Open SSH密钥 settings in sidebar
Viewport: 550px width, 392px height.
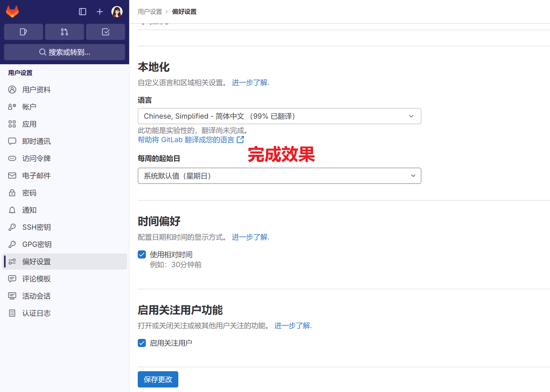coord(65,227)
